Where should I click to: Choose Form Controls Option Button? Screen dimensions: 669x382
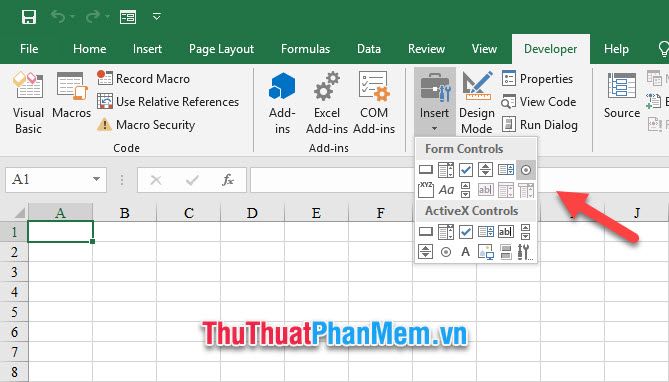[526, 169]
